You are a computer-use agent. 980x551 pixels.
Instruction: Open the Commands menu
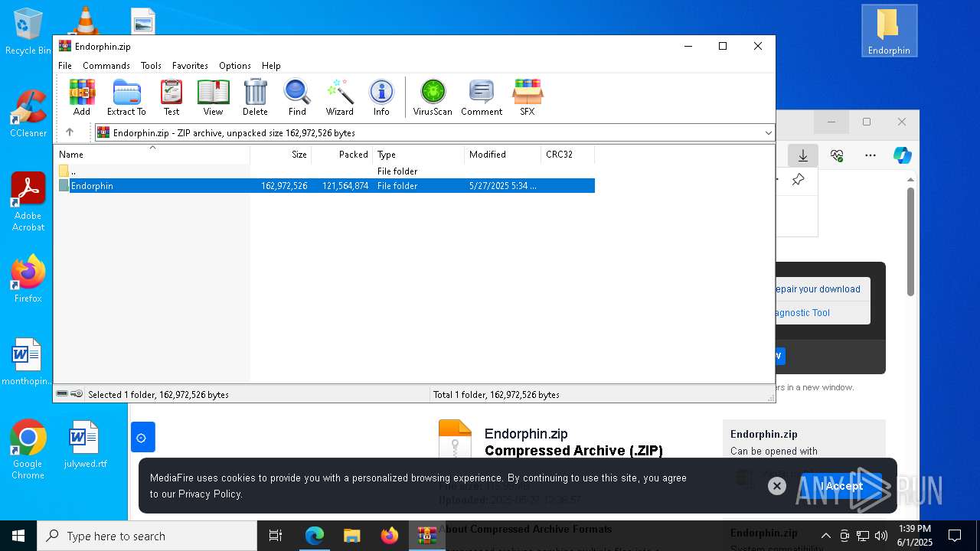coord(106,66)
